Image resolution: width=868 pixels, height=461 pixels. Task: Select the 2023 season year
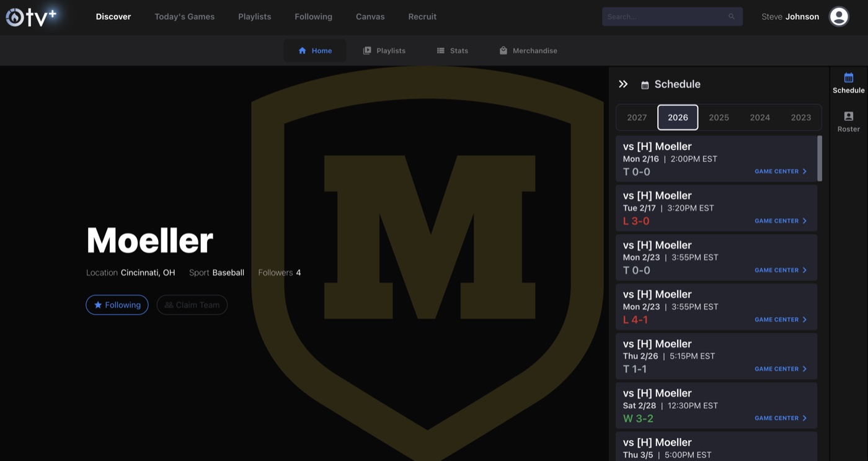pos(801,117)
